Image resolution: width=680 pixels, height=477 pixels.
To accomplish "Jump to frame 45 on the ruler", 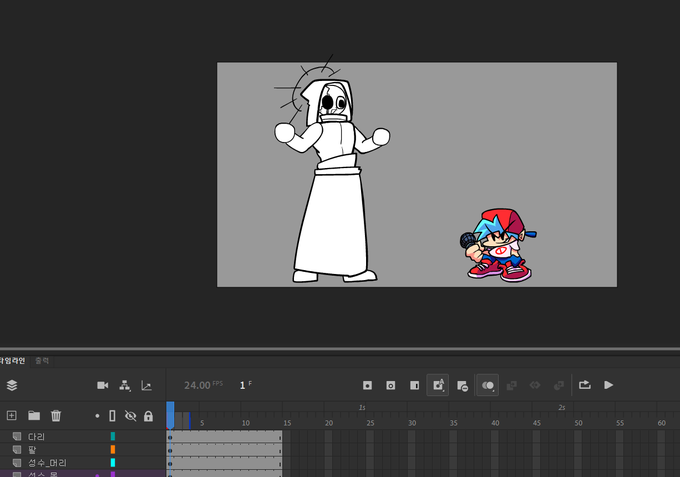I will click(537, 423).
